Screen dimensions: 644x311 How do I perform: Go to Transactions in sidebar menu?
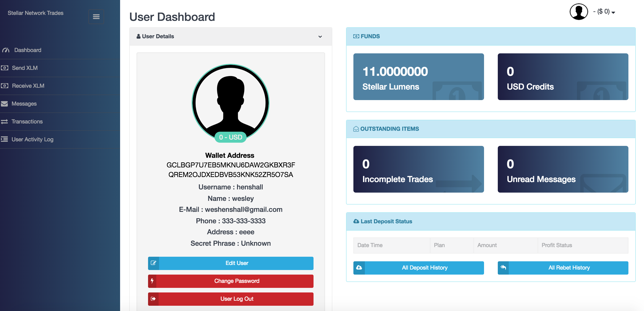point(27,122)
